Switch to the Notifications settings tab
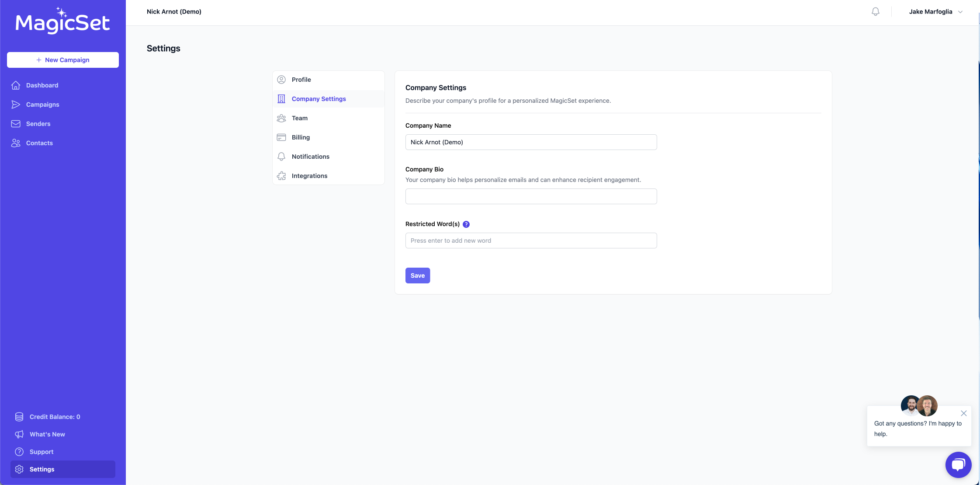Viewport: 980px width, 485px height. (329, 157)
